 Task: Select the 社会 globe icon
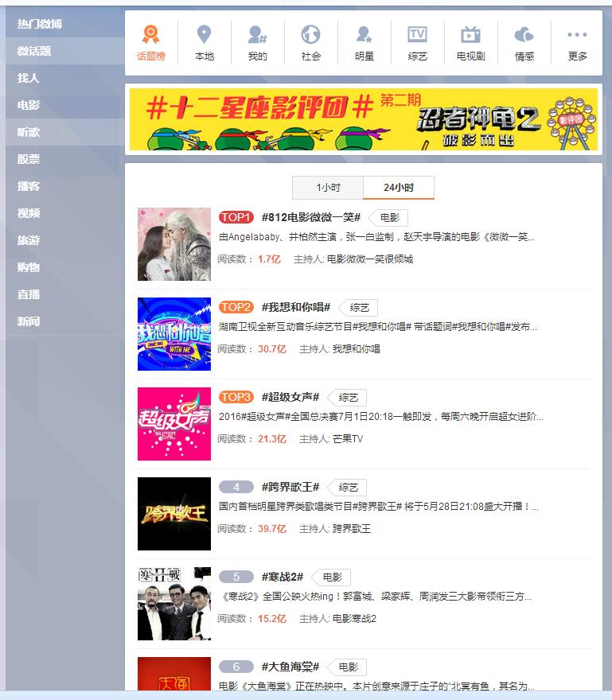point(311,34)
